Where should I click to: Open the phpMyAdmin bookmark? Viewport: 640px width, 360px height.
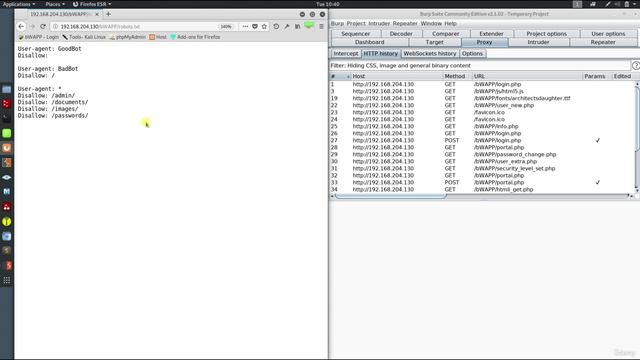pos(128,37)
